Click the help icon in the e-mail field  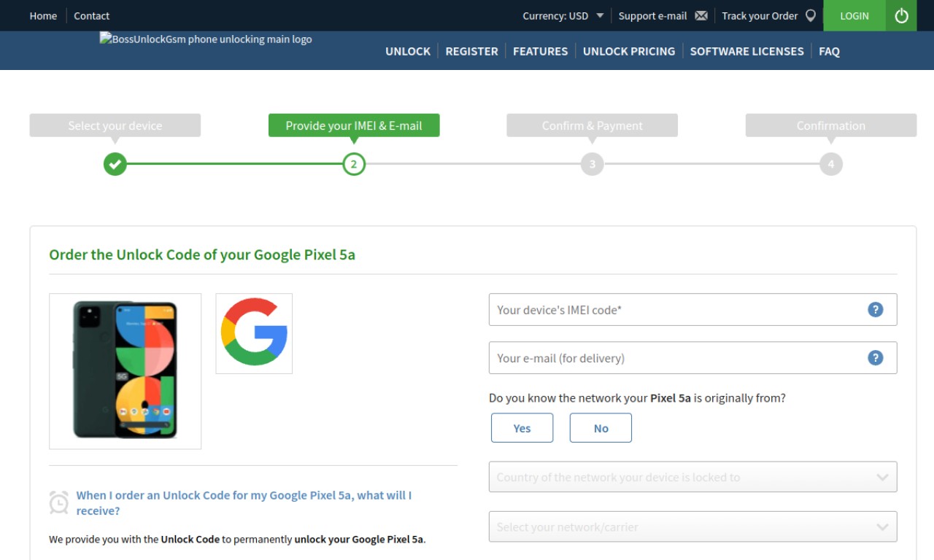[876, 358]
